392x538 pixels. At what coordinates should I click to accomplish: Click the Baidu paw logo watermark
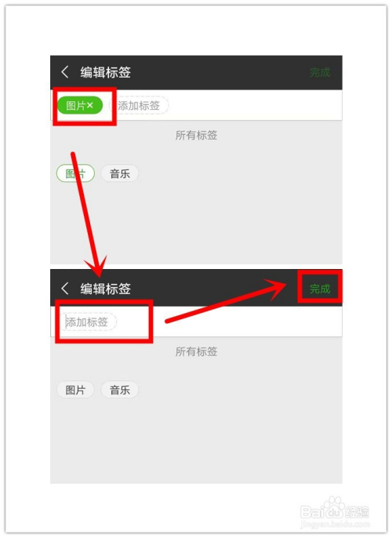coord(334,505)
